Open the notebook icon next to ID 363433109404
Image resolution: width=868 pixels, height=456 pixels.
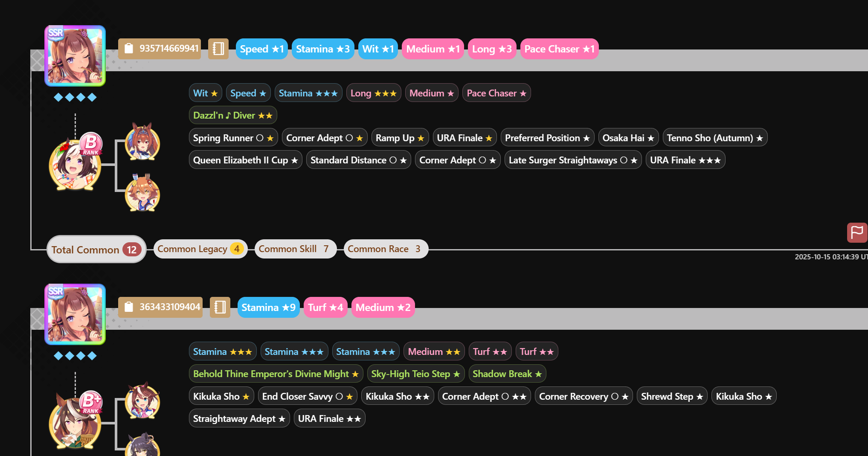pos(220,307)
